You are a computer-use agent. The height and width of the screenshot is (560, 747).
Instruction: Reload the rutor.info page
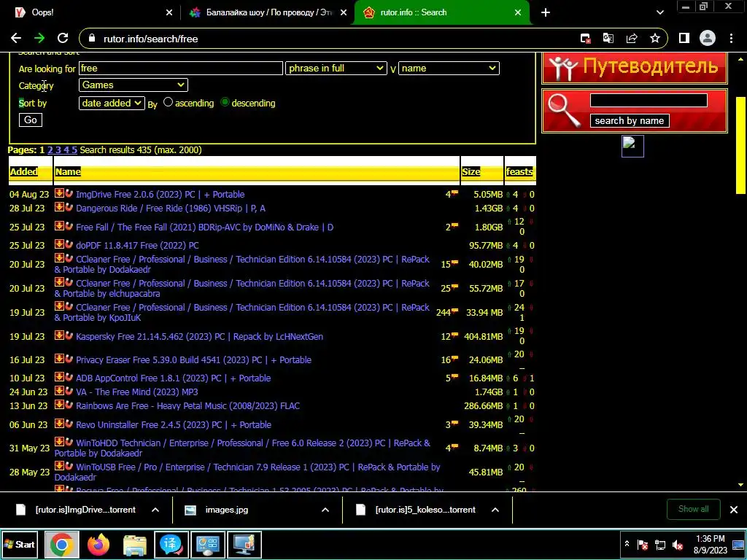click(63, 39)
